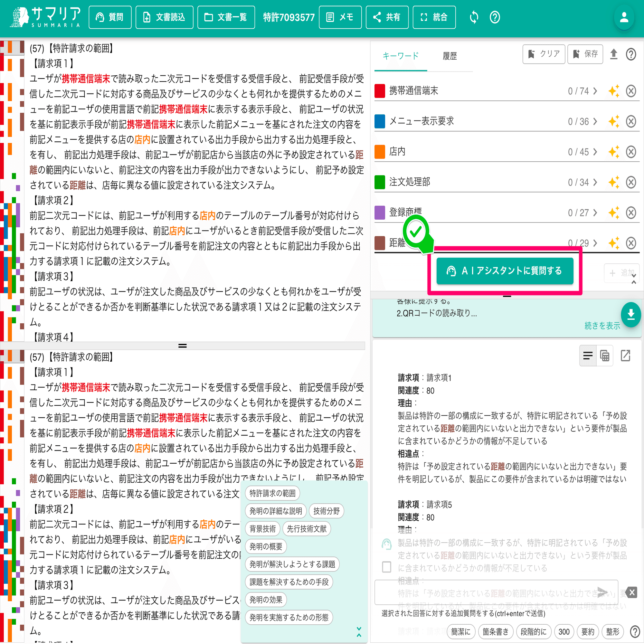Switch to table view icon
The height and width of the screenshot is (644, 644).
605,356
